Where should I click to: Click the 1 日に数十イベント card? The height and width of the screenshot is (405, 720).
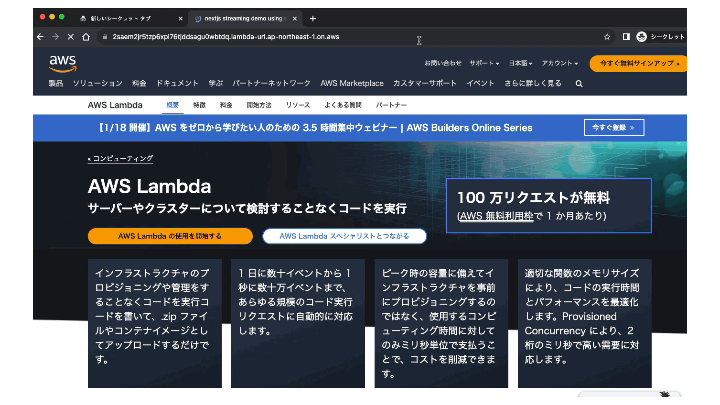click(298, 323)
